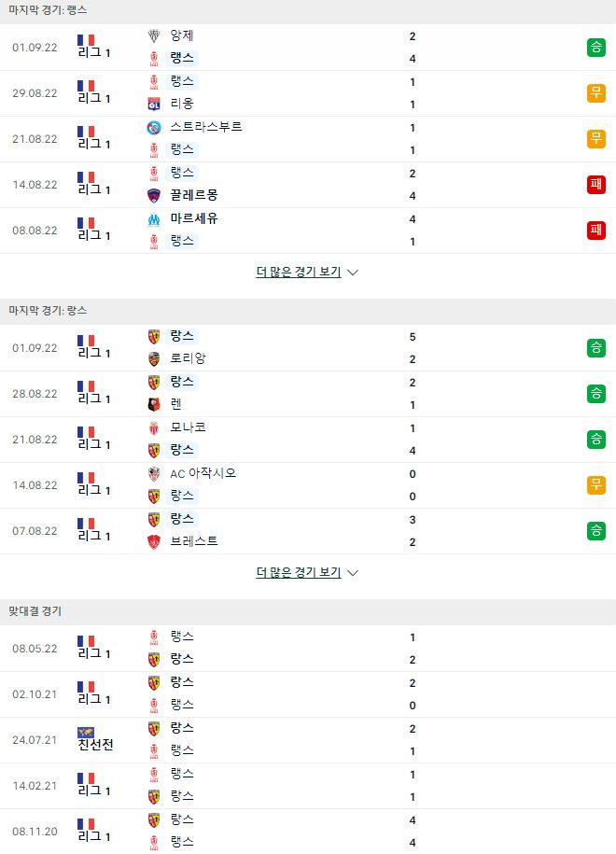Click the red loss badge for Marseille match
The image size is (616, 854).
[596, 231]
